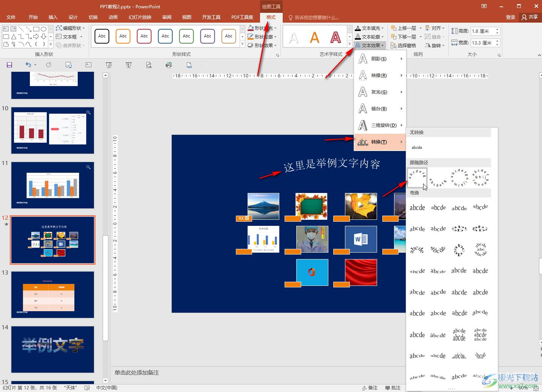
Task: Apply the purple outline Abc shape style
Action: pyautogui.click(x=208, y=36)
